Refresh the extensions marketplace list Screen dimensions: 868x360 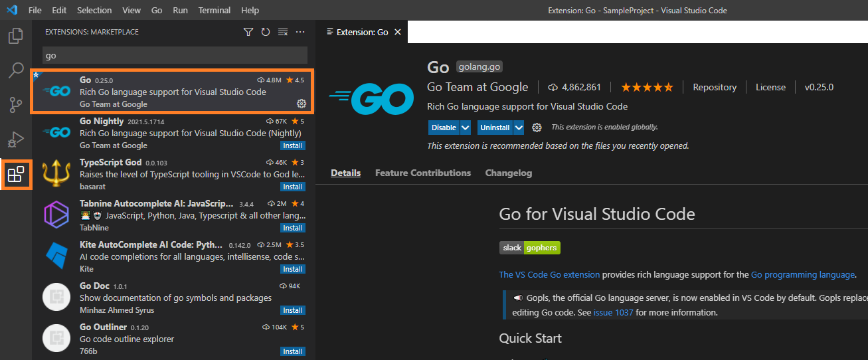pos(266,32)
